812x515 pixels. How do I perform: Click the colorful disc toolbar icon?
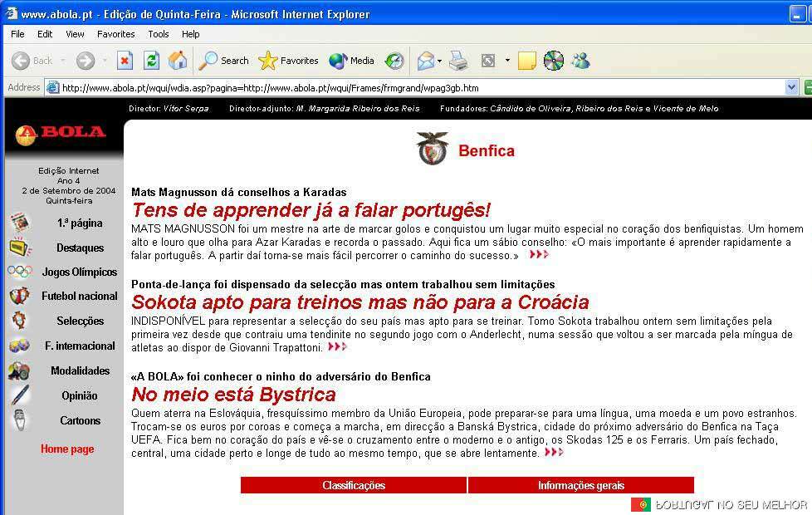[x=554, y=61]
